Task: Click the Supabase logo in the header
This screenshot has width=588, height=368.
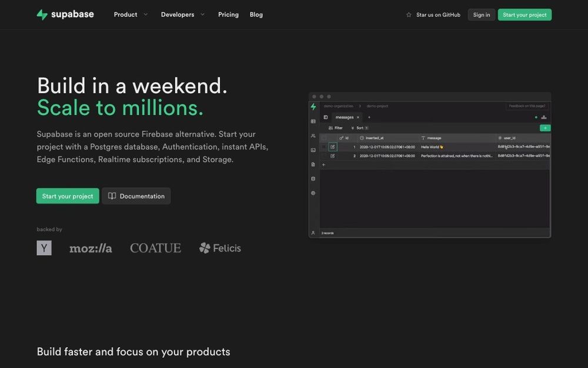Action: click(65, 15)
